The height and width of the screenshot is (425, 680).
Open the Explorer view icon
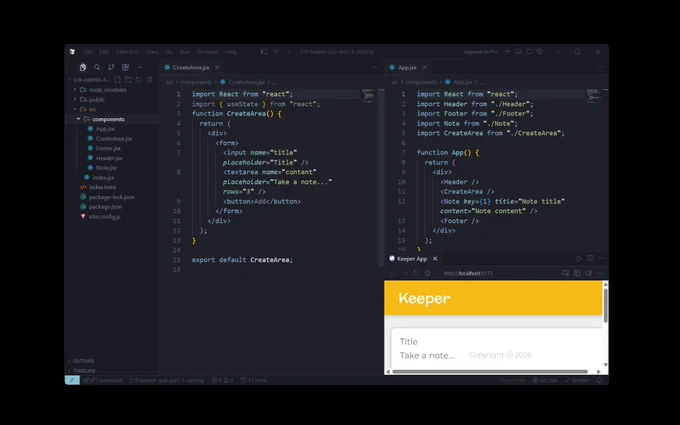coord(83,67)
